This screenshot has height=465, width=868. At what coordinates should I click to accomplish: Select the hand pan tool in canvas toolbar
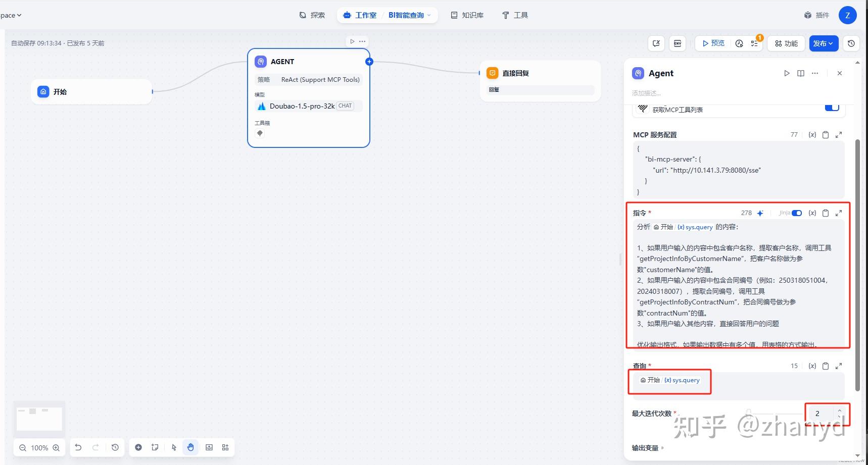coord(190,447)
